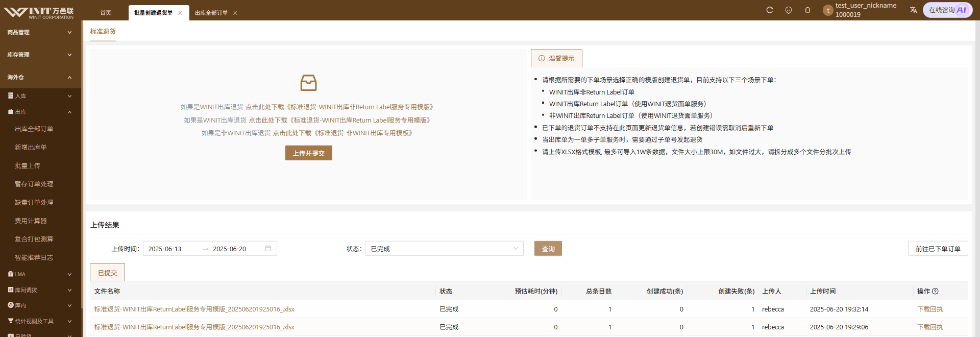This screenshot has width=980, height=337.
Task: Select the 批量创建退货单 tab
Action: (153, 13)
